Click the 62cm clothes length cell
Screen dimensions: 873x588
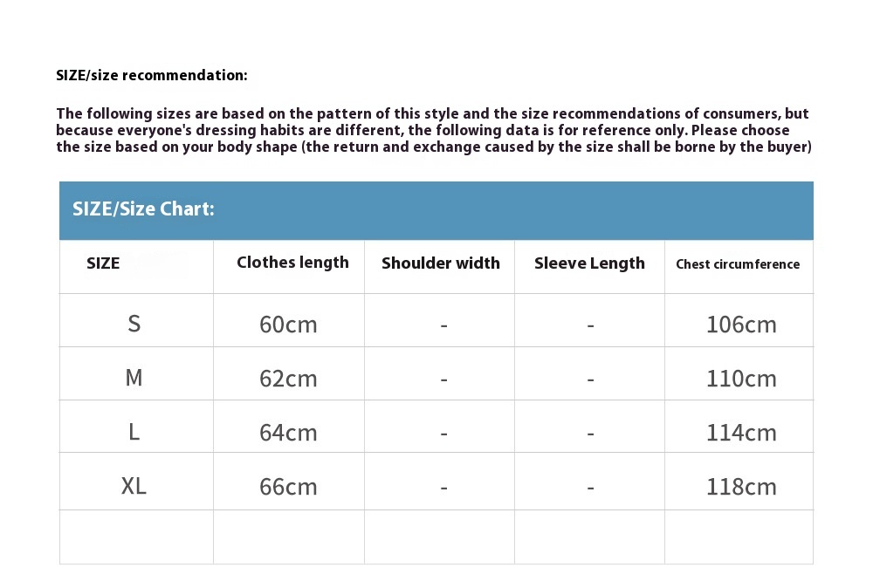pyautogui.click(x=288, y=379)
